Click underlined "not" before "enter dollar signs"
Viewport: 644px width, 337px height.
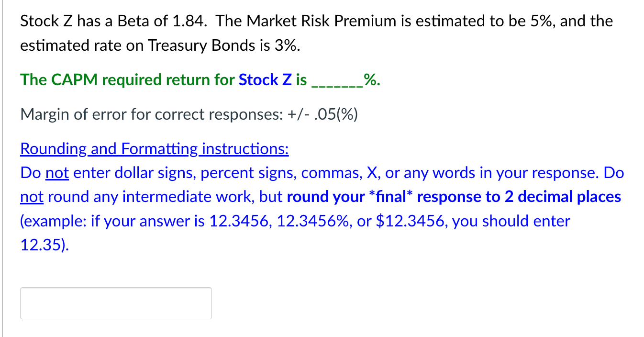[x=57, y=173]
